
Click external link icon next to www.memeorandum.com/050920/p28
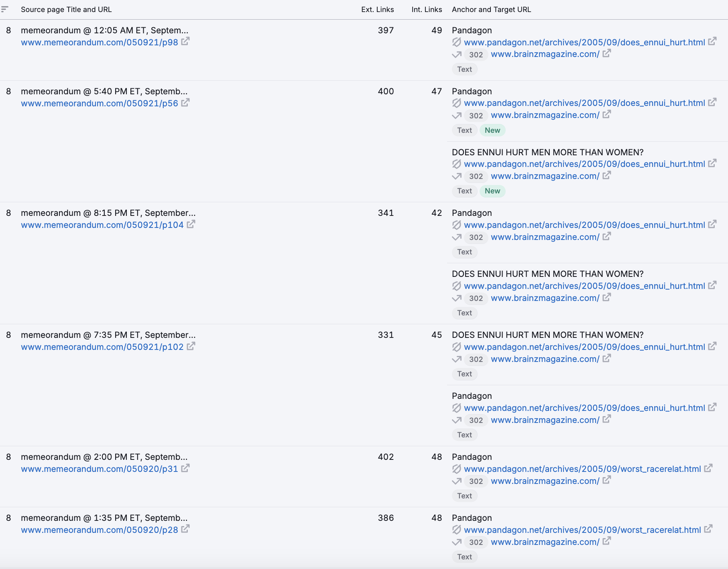tap(185, 529)
